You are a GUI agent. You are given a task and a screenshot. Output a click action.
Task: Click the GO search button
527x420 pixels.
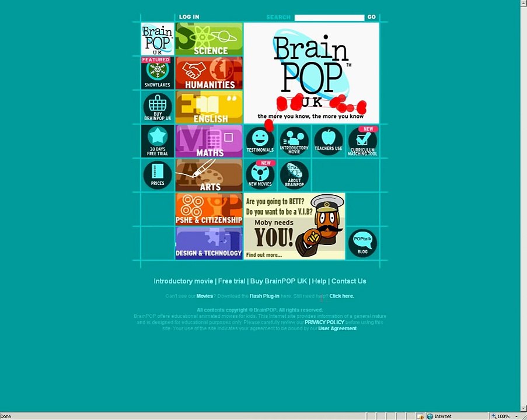coord(371,17)
